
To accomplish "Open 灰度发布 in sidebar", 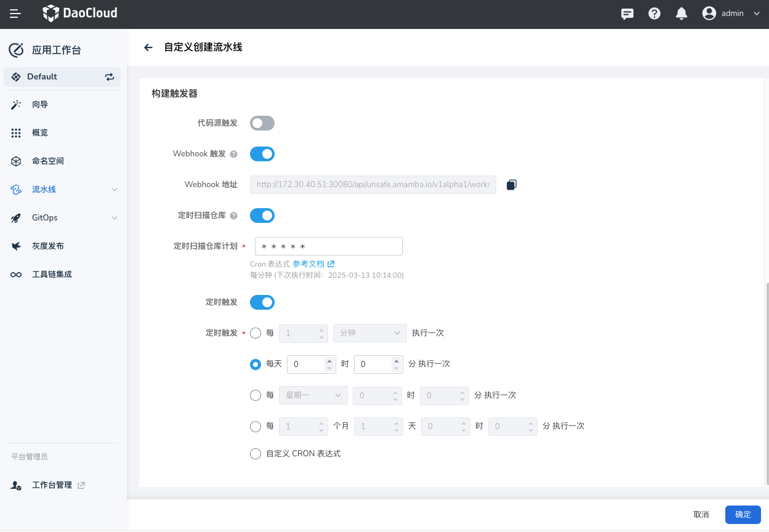I will tap(48, 246).
